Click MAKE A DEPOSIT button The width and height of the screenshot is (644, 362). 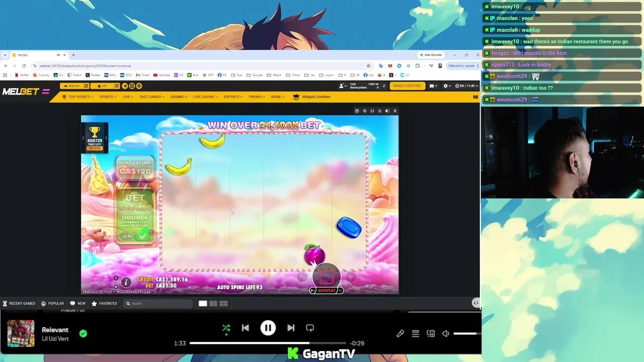407,85
